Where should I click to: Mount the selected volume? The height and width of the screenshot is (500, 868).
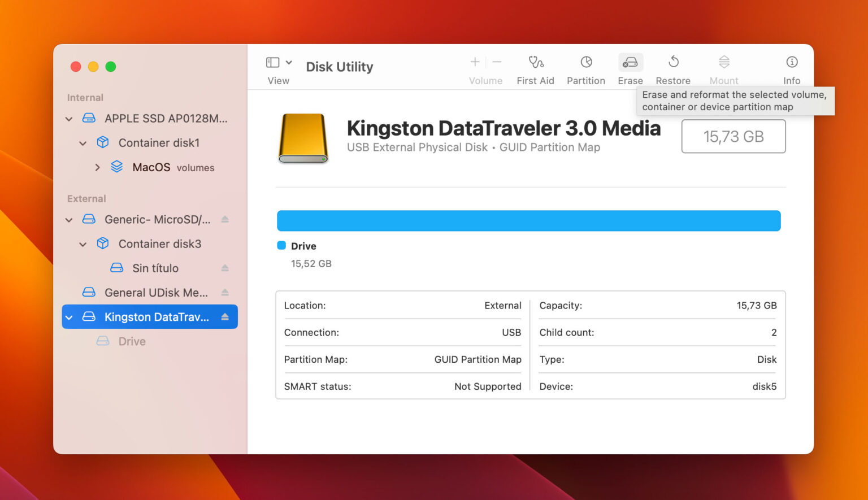(x=723, y=67)
